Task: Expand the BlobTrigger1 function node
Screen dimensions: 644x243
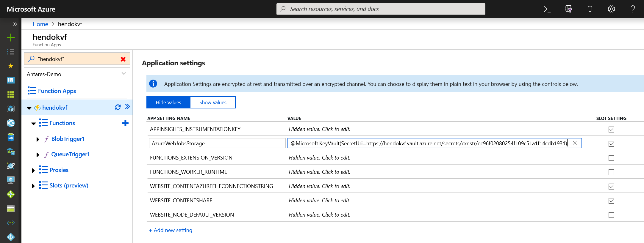Action: [x=38, y=139]
